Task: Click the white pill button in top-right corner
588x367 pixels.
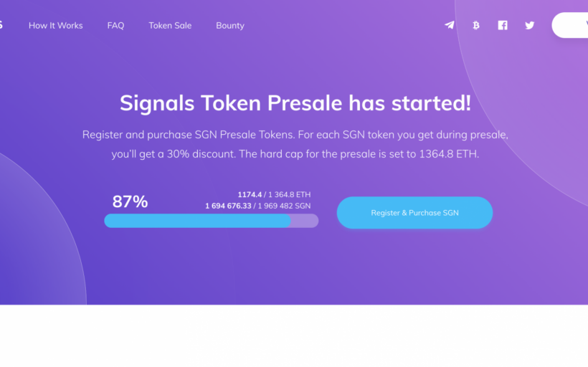Action: tap(571, 25)
